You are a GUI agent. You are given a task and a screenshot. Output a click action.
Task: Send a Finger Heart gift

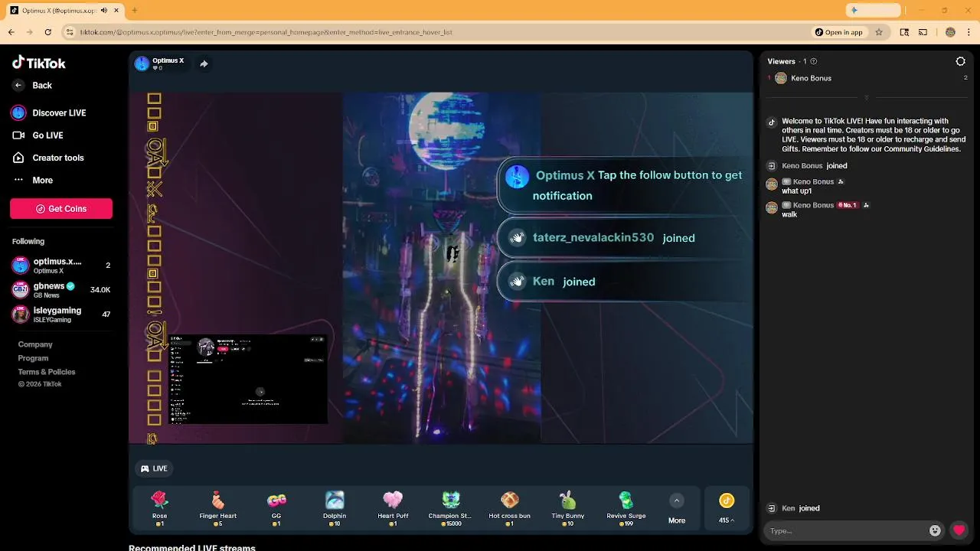(218, 509)
